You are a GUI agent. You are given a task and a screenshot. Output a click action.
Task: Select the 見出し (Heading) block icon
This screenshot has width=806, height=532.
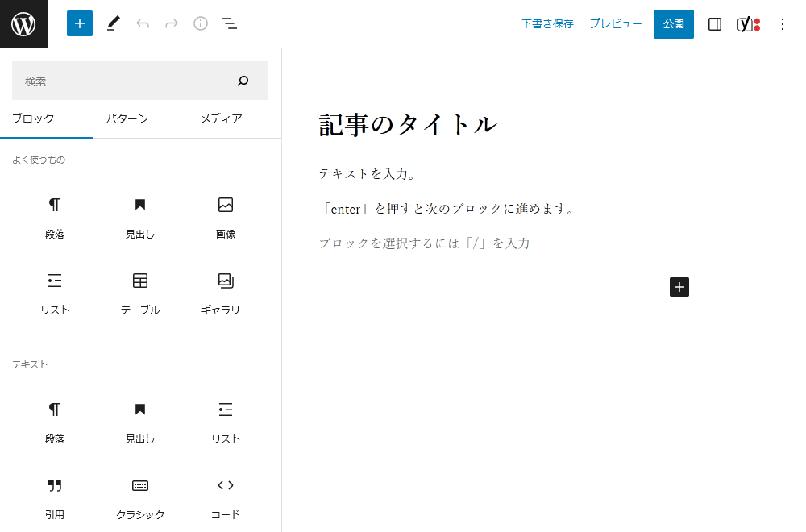coord(139,205)
